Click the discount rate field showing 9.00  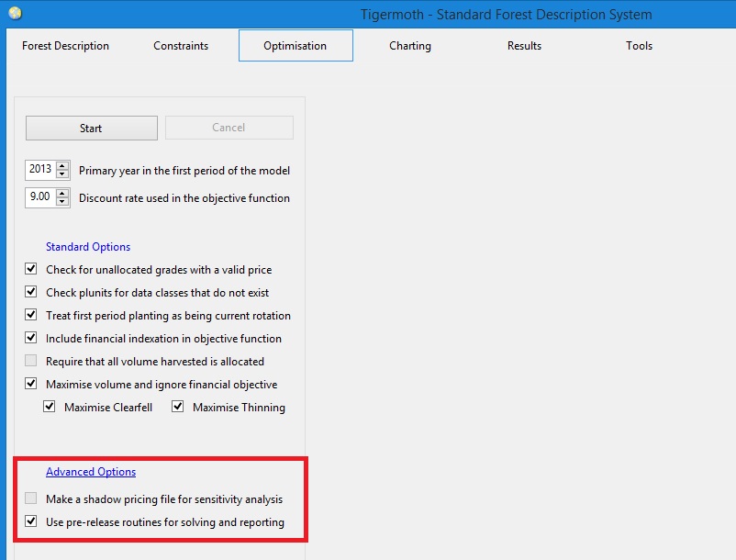tap(40, 197)
